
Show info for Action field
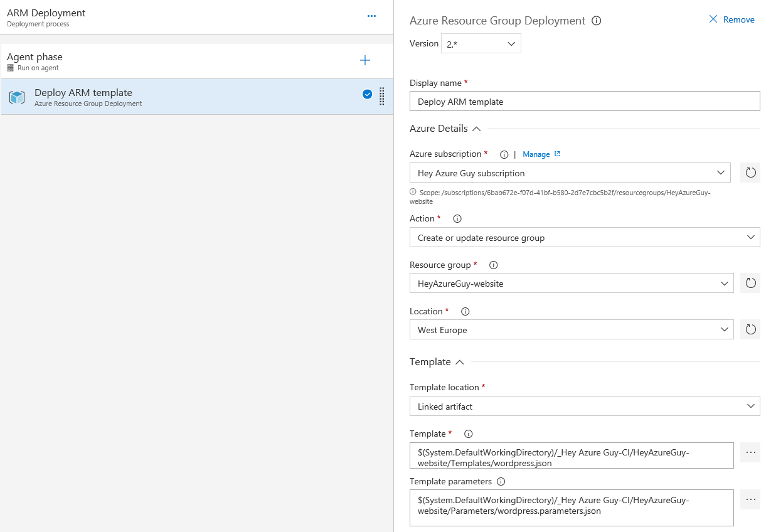tap(457, 219)
